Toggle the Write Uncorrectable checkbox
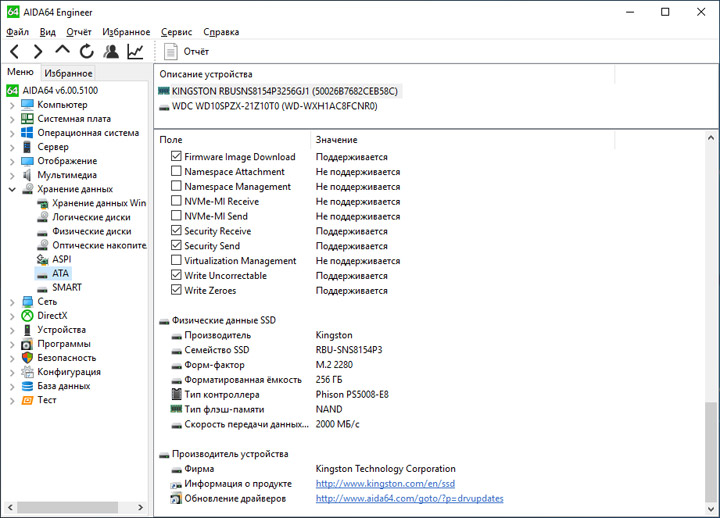Viewport: 720px width, 518px height. coord(176,275)
